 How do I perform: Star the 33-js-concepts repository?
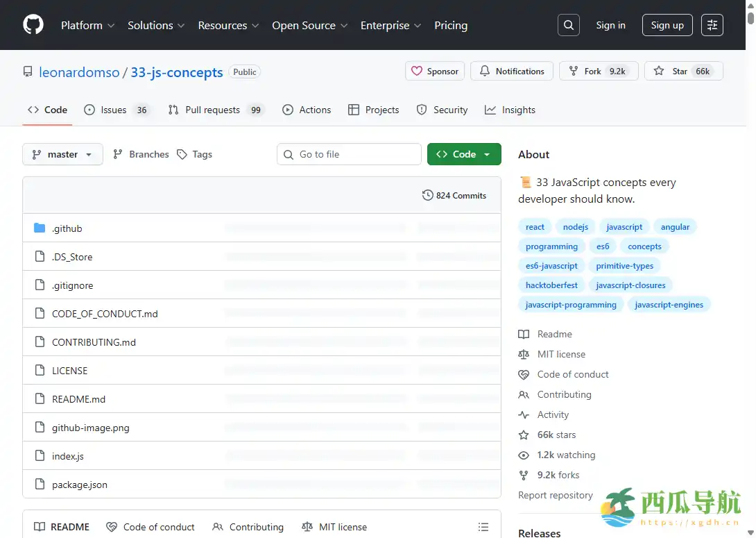683,71
